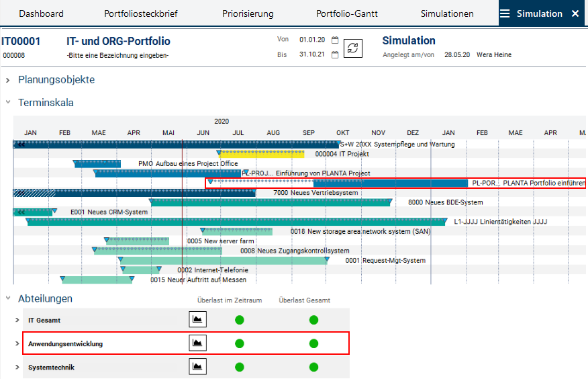
Task: Open the hamburger menu on the Simulation tab
Action: pyautogui.click(x=505, y=13)
